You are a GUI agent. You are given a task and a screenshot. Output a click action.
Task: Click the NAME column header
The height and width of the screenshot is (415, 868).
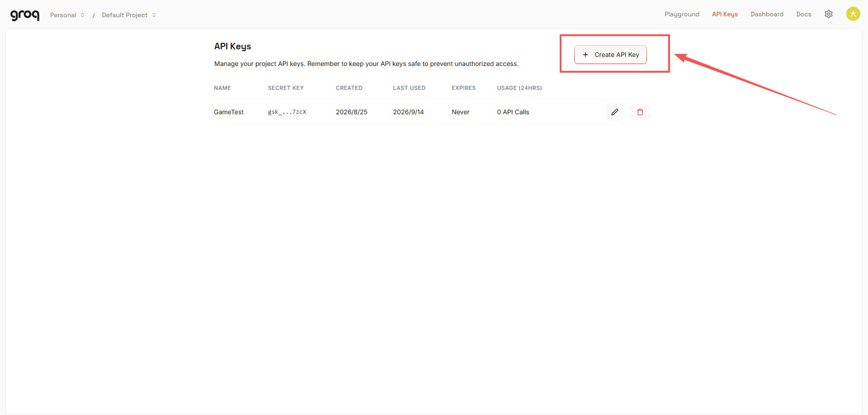pyautogui.click(x=222, y=88)
